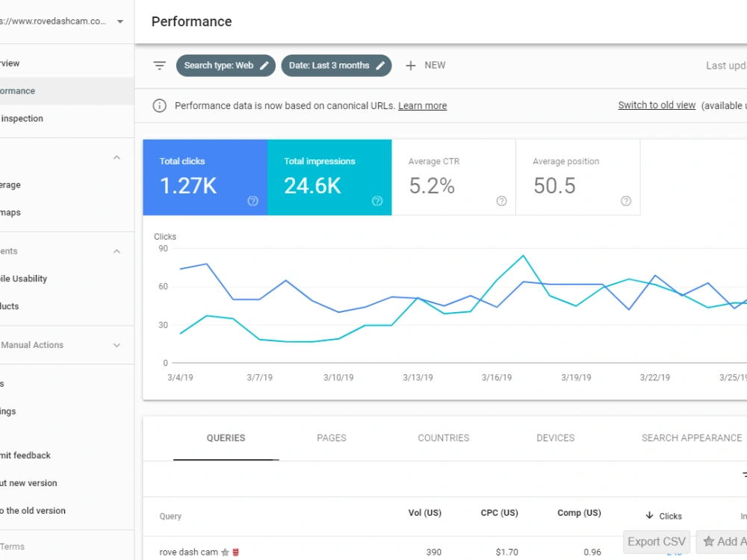Click the 3/16/19 date on the chart axis
The height and width of the screenshot is (560, 747).
(497, 378)
